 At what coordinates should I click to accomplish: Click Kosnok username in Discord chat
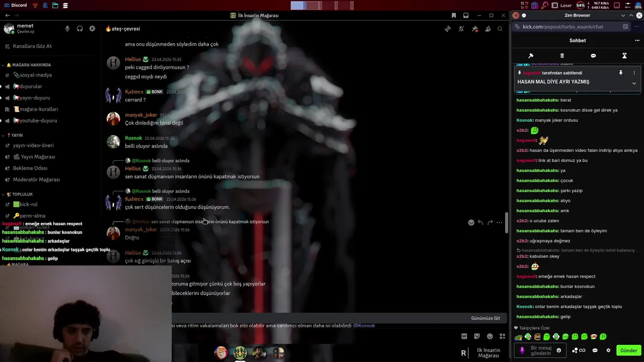(x=133, y=138)
